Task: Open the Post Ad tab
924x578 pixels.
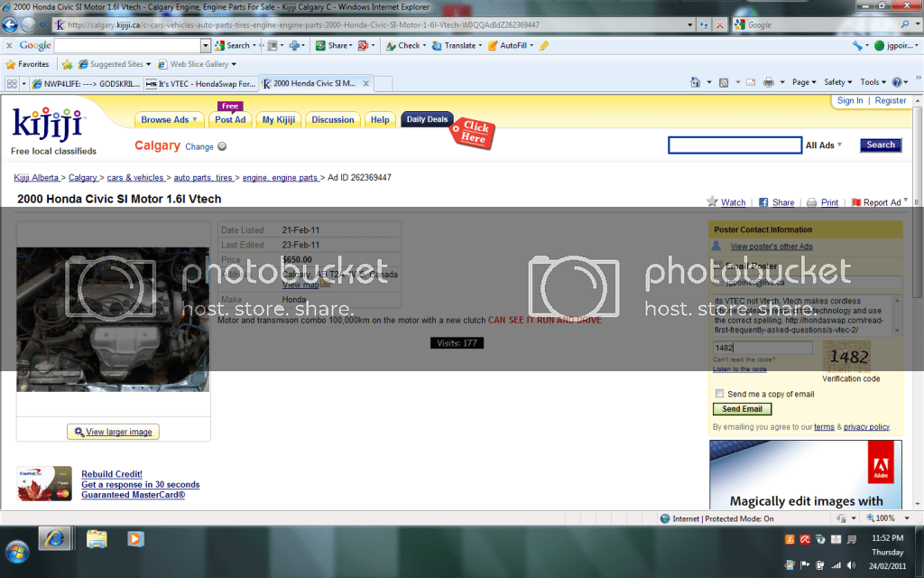Action: [x=230, y=120]
